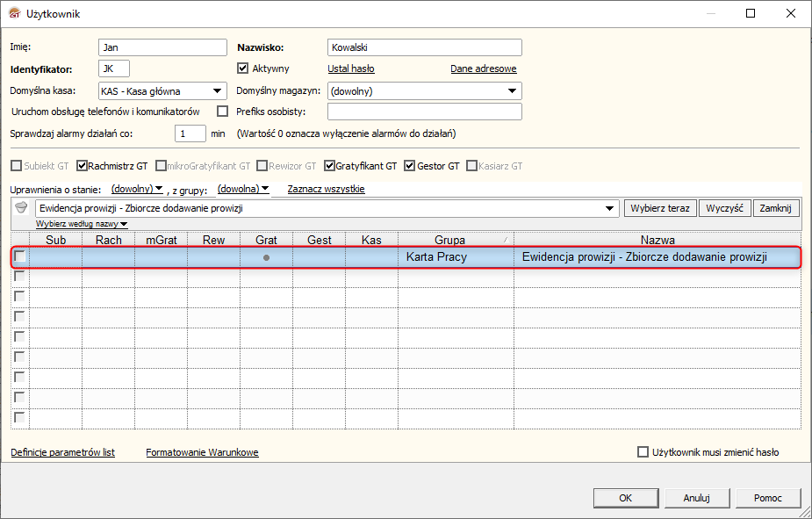Click into the Prefiks osobisty field
812x519 pixels.
point(424,112)
